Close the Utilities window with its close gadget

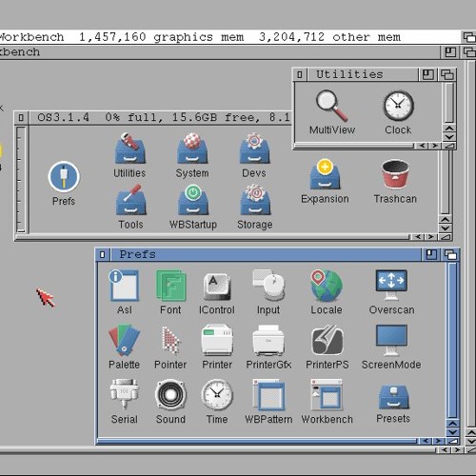(x=299, y=74)
